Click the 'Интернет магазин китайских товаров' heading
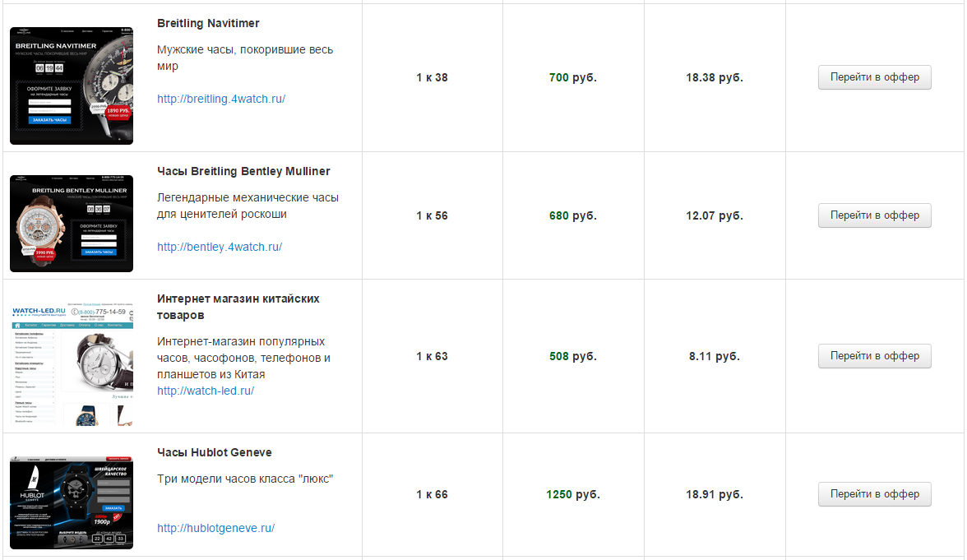Viewport: 967px width, 560px height. pyautogui.click(x=238, y=307)
